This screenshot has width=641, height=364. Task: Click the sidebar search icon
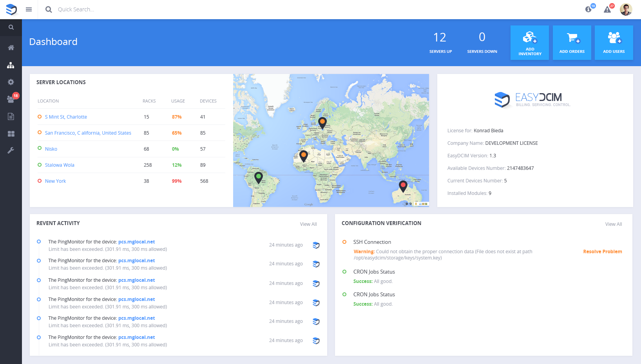11,27
